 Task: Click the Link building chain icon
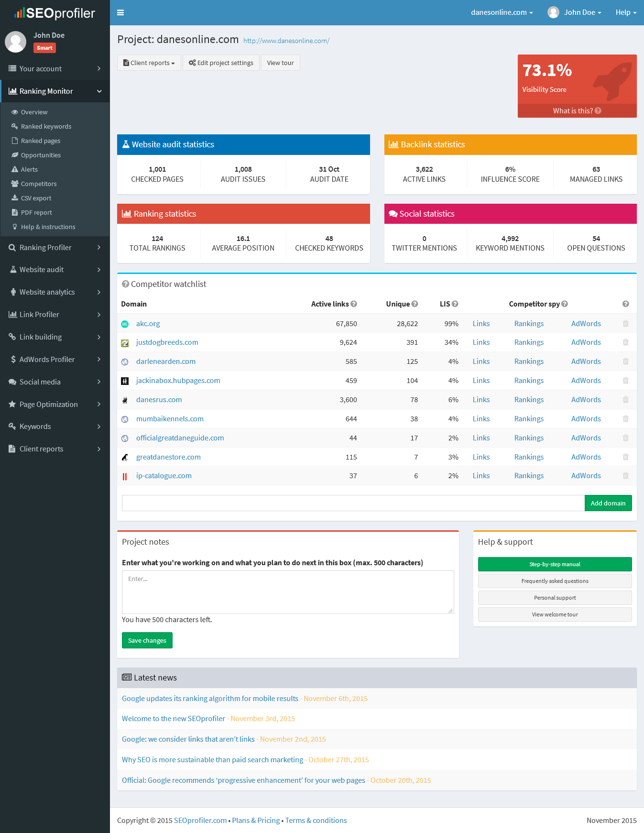click(x=12, y=337)
